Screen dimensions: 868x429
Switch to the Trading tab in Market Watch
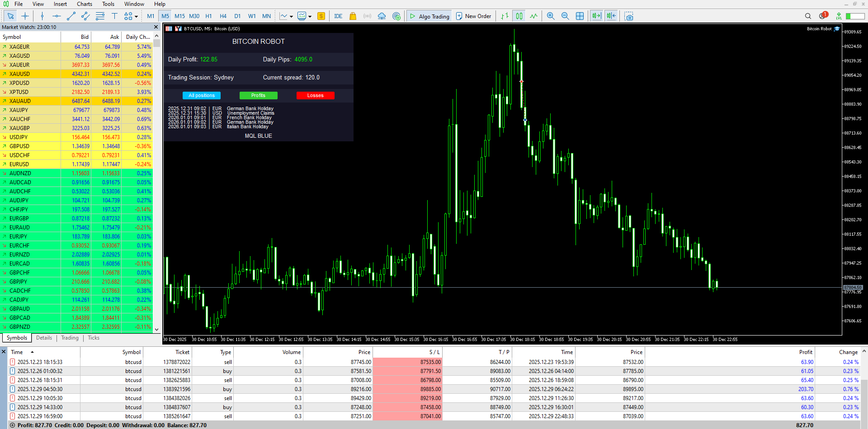click(70, 338)
